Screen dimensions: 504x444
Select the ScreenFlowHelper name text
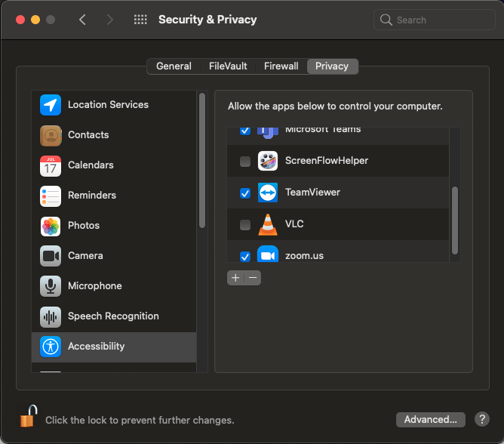[327, 161]
